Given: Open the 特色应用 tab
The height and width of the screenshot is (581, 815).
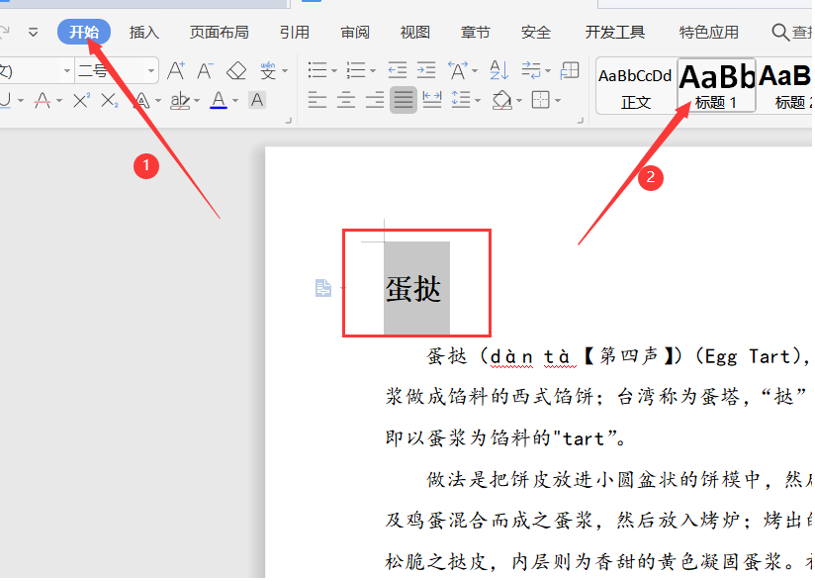Looking at the screenshot, I should click(x=709, y=33).
